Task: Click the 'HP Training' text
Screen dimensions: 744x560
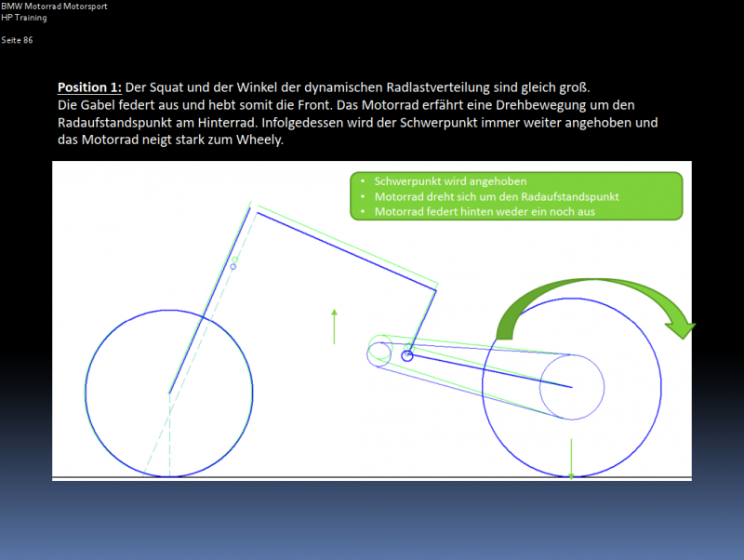Action: click(x=24, y=16)
